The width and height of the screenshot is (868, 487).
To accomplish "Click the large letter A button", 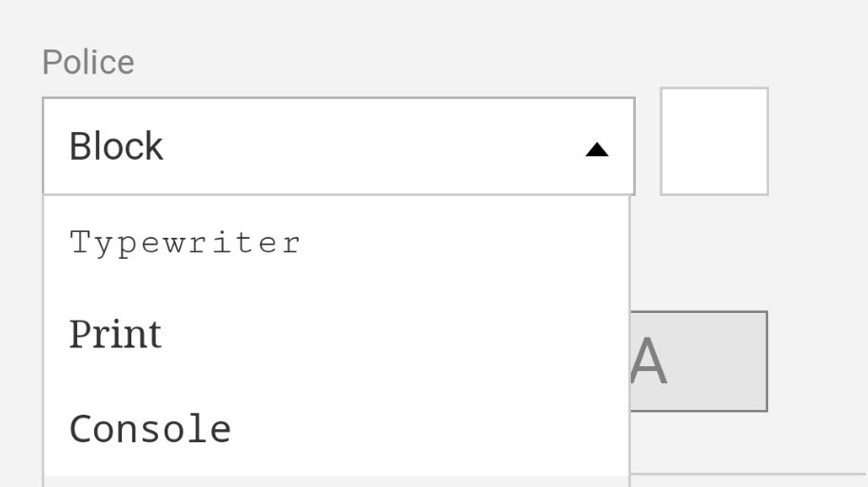I will pyautogui.click(x=699, y=361).
